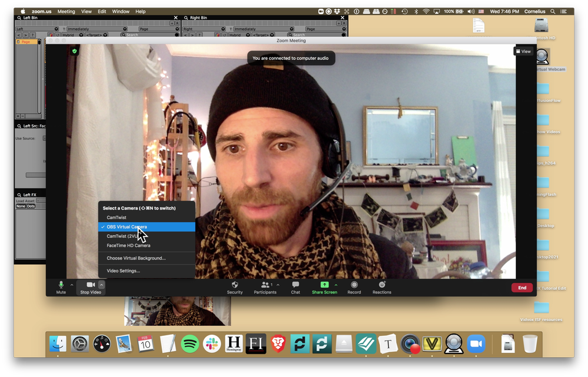End the Zoom meeting
This screenshot has height=377, width=588.
point(522,288)
